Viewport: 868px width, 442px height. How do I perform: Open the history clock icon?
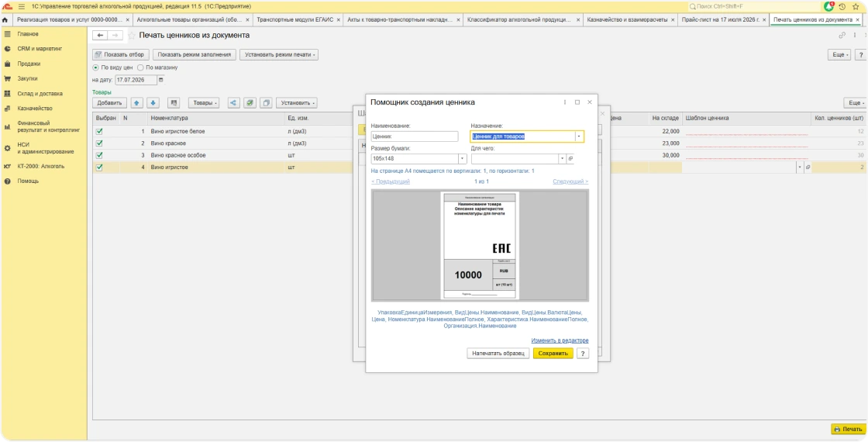coord(842,7)
